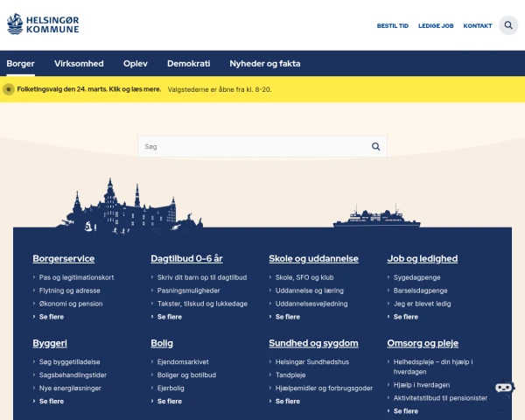Open Nye energiløsninger link

click(70, 388)
